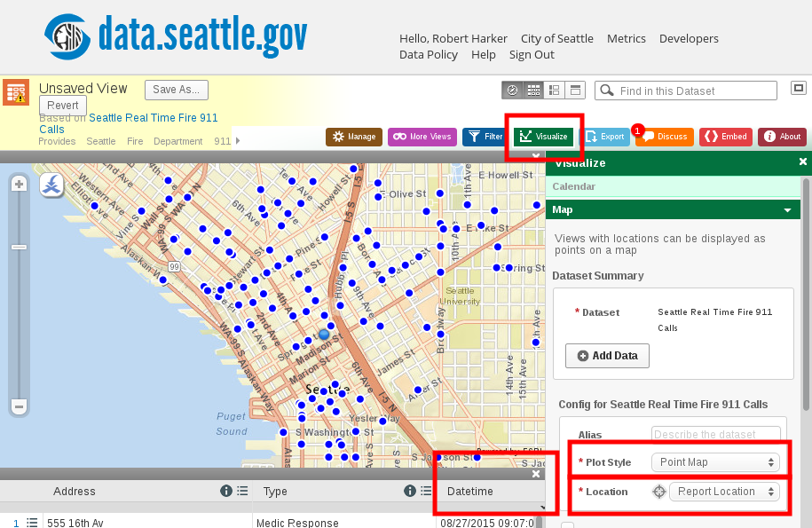Close the Visualize panel with X

click(x=802, y=162)
